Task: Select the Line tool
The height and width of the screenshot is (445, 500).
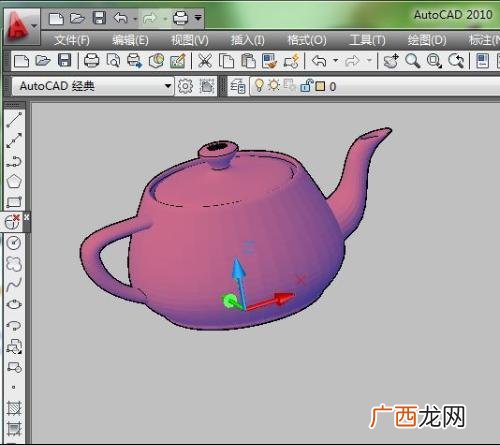Action: pos(14,120)
